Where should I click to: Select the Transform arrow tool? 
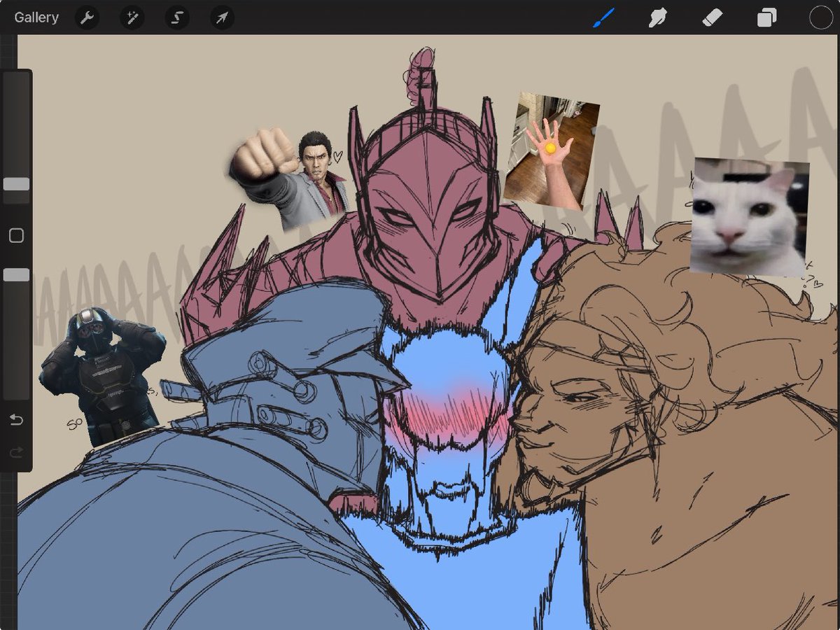pyautogui.click(x=222, y=17)
